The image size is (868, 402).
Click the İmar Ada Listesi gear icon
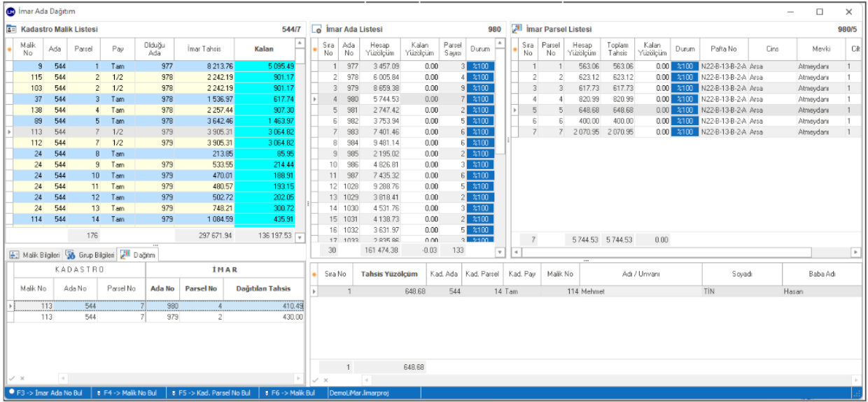click(x=316, y=29)
